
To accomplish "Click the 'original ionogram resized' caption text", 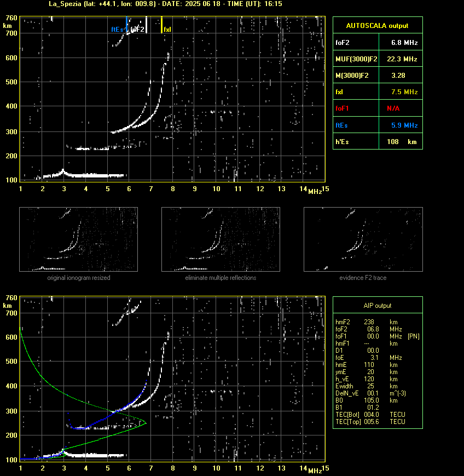I will [x=79, y=278].
